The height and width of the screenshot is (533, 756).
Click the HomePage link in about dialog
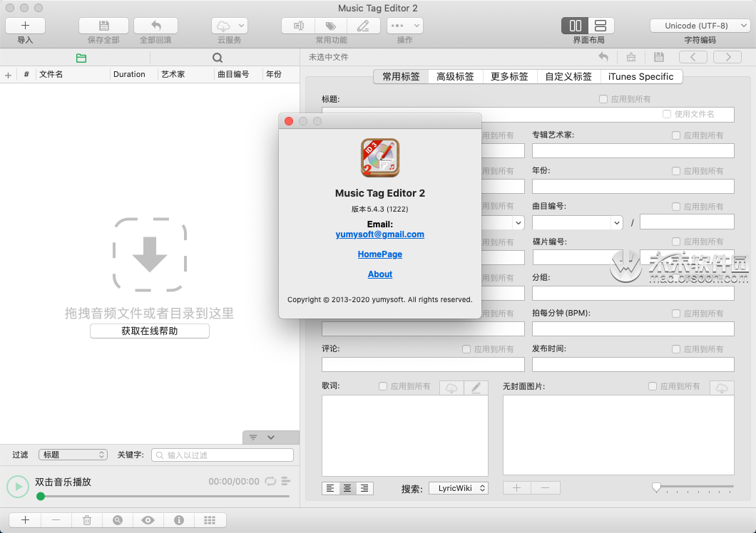379,254
